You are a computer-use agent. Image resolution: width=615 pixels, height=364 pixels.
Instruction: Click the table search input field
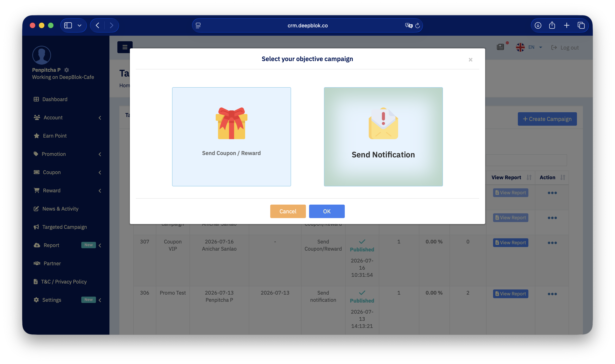[x=526, y=160]
